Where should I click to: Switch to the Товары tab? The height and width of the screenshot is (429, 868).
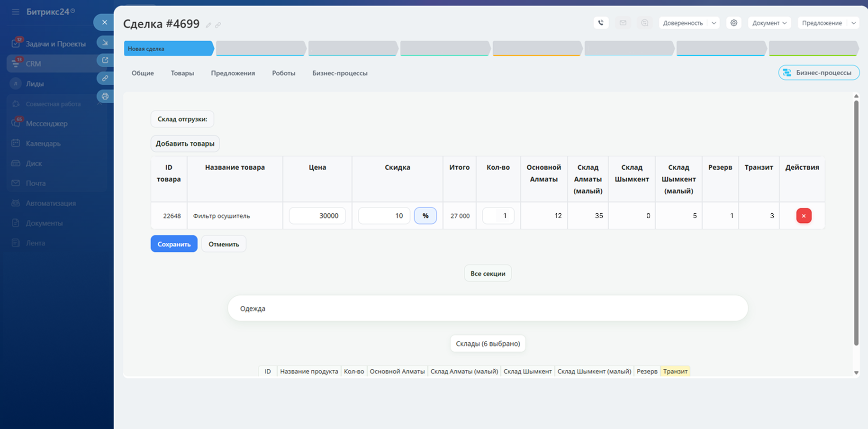[x=182, y=73]
